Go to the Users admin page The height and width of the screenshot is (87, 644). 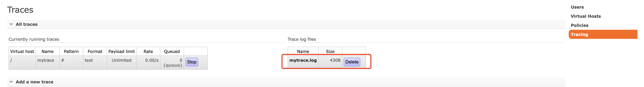pyautogui.click(x=577, y=7)
